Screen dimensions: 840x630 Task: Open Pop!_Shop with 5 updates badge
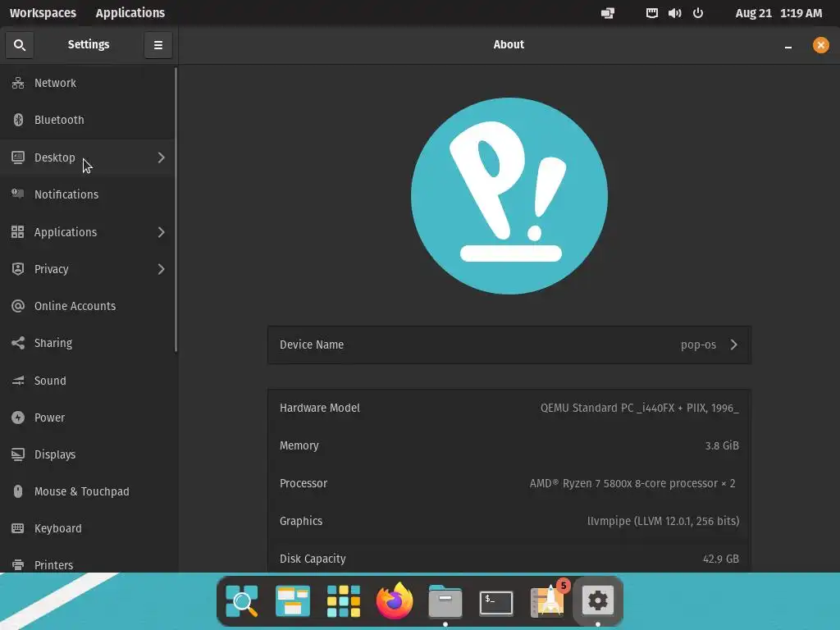[x=547, y=600]
